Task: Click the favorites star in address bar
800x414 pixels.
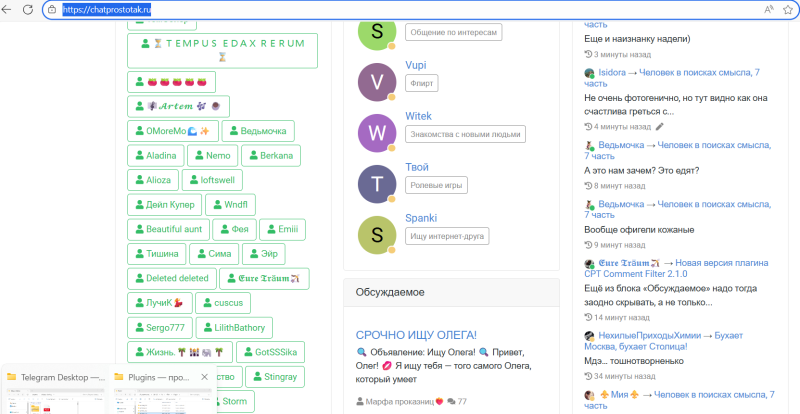Action: (x=790, y=9)
